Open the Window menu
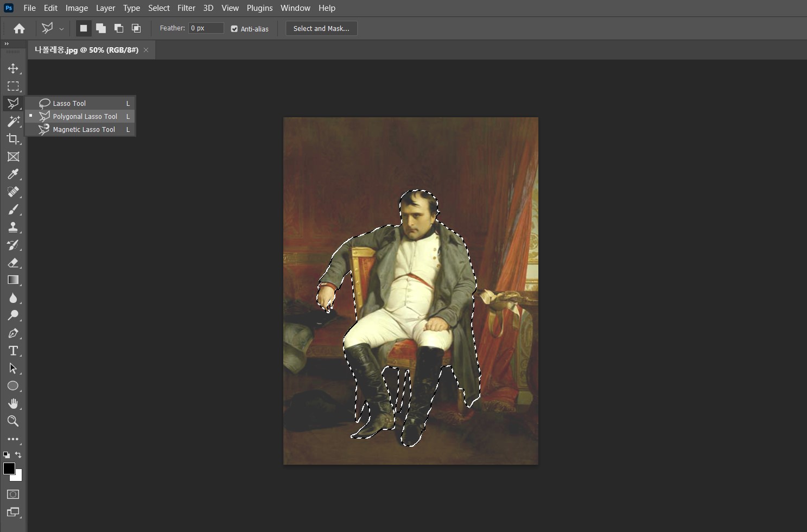 [x=295, y=8]
